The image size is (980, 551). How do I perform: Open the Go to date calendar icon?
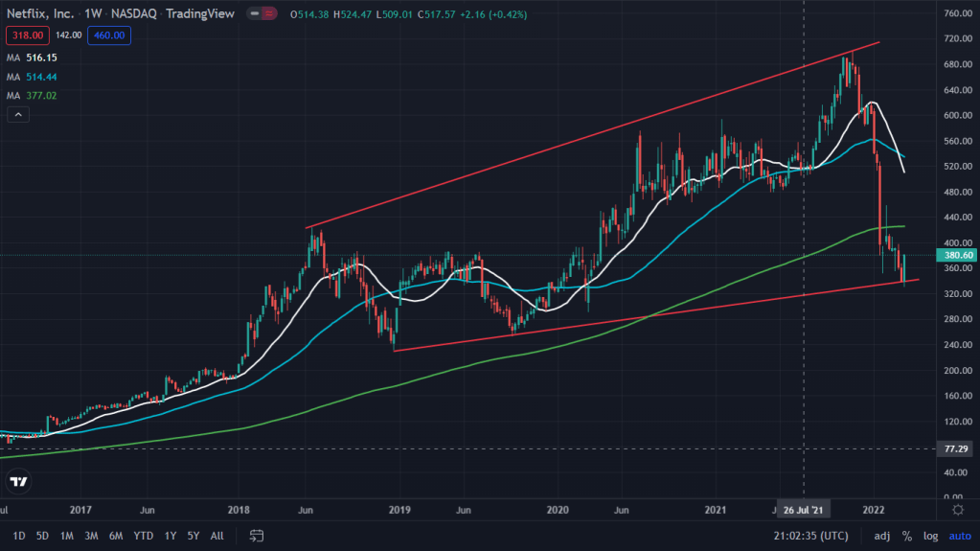[256, 535]
